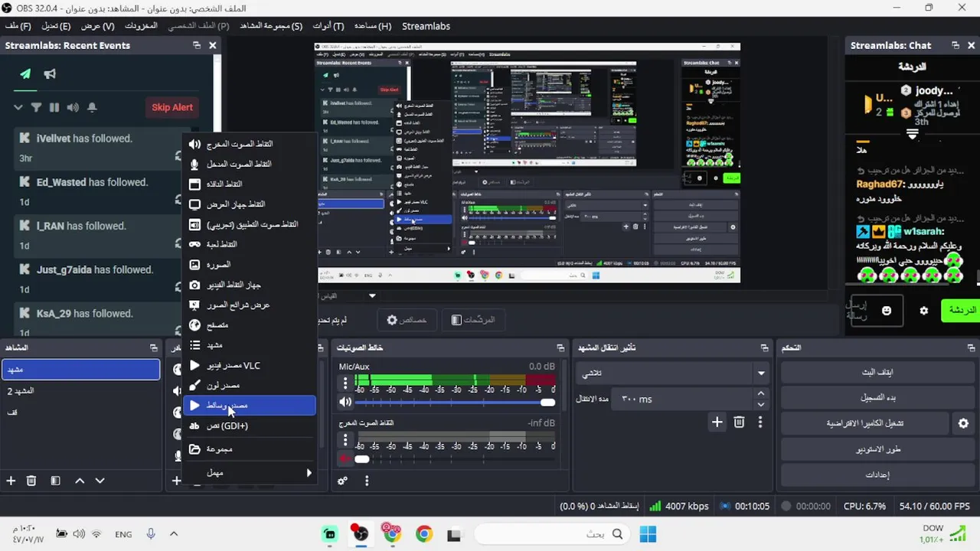Screen dimensions: 980x551
Task: Open the audio mixer options three-dot menu
Action: click(367, 481)
